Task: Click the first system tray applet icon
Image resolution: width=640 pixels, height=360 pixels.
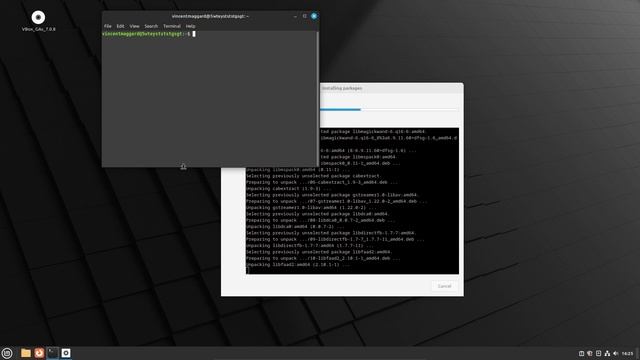Action: pos(581,353)
